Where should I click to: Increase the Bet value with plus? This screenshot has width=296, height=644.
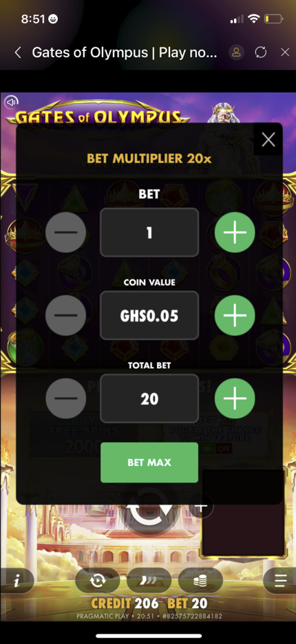pos(235,232)
